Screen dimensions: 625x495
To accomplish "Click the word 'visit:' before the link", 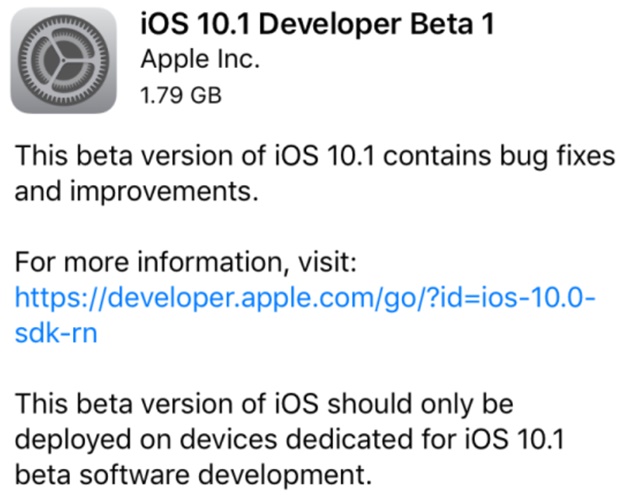I will pyautogui.click(x=328, y=264).
